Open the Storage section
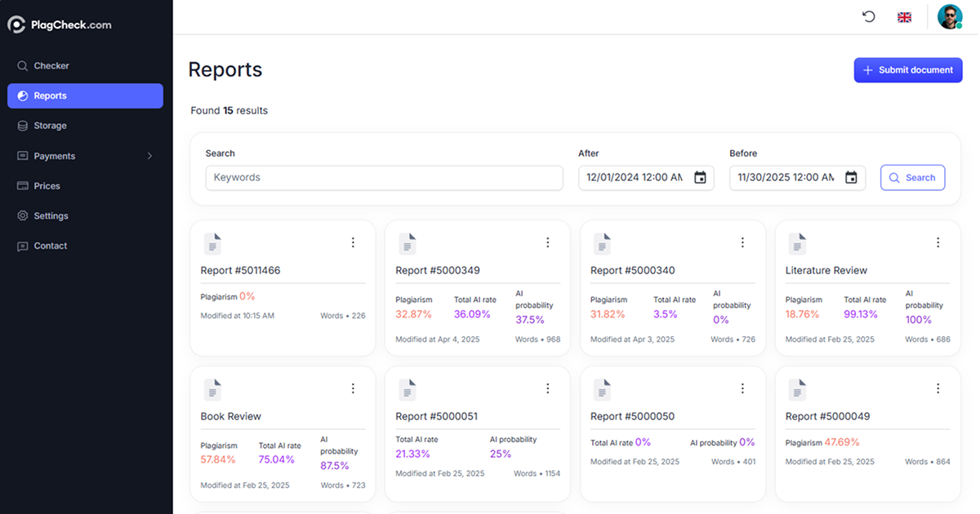This screenshot has width=980, height=514. (x=51, y=125)
